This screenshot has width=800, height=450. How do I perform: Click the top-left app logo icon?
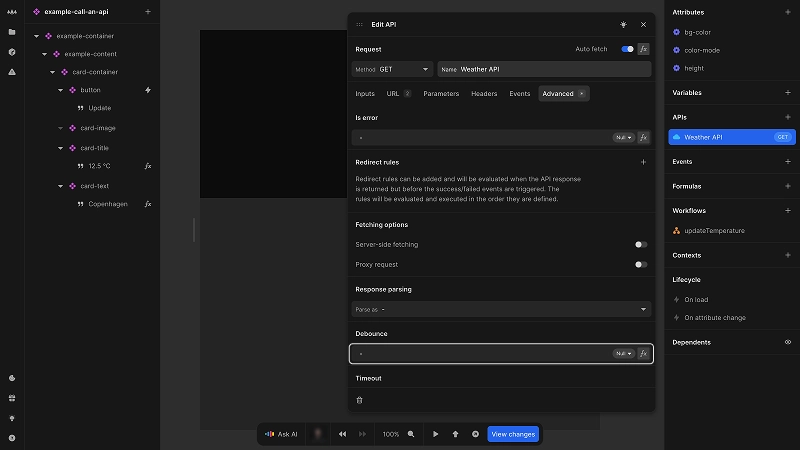click(12, 12)
